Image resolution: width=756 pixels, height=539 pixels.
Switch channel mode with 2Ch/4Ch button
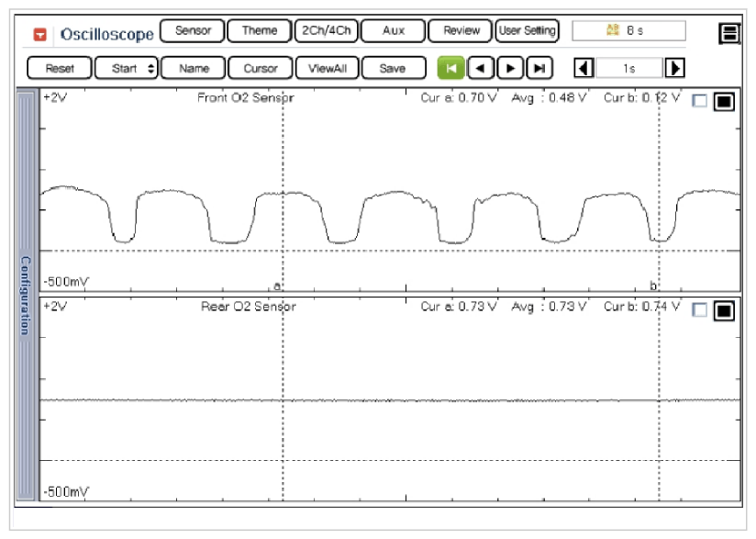327,30
